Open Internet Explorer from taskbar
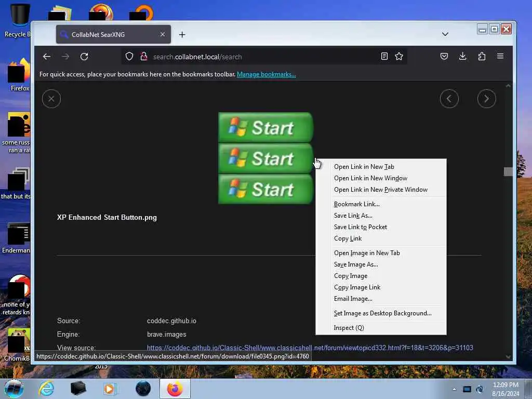The image size is (532, 399). [x=46, y=389]
